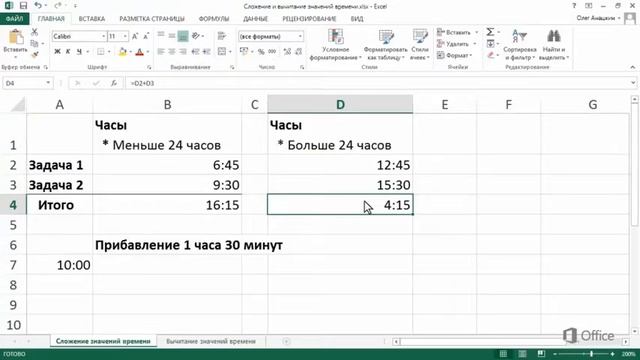Switch to the ДАННЫЕ tab

point(256,19)
